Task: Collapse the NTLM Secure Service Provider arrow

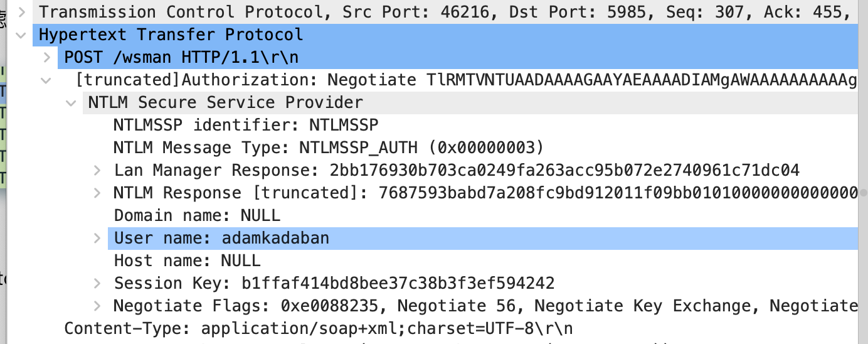Action: tap(72, 103)
